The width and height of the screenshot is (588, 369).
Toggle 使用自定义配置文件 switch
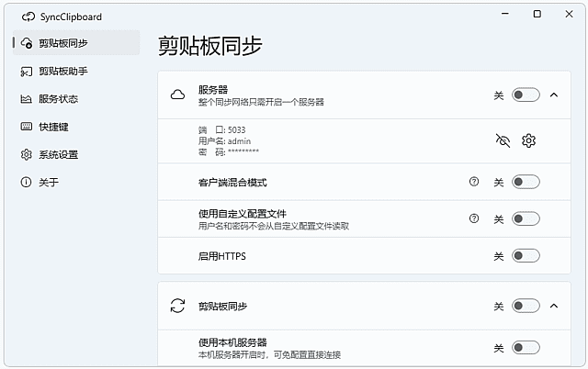[x=526, y=218]
